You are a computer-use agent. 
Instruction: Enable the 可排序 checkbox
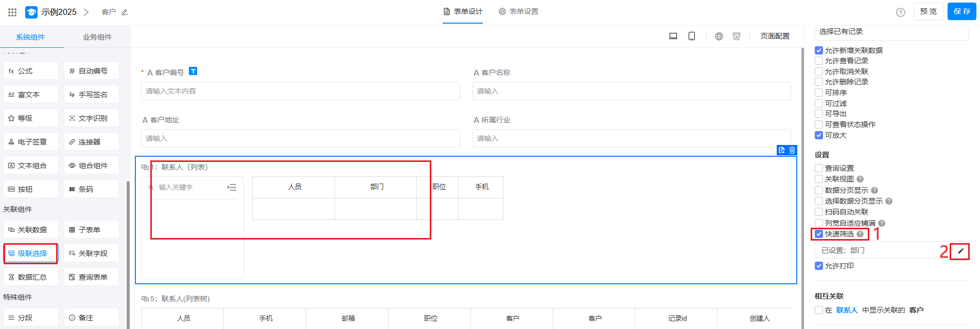819,93
